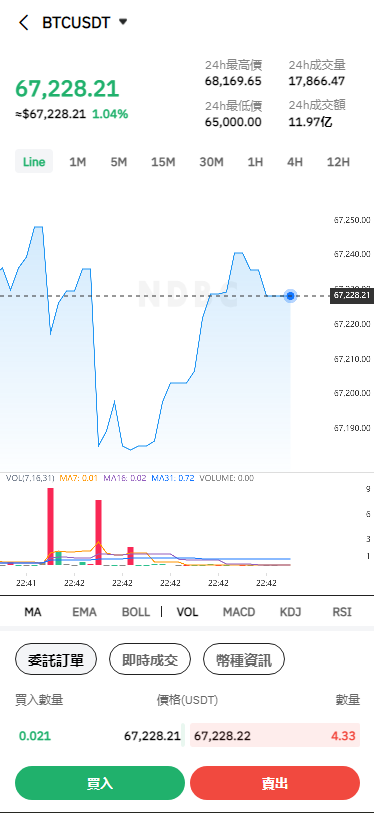This screenshot has width=374, height=813.
Task: Click the tallest red volume bar
Action: (50, 526)
